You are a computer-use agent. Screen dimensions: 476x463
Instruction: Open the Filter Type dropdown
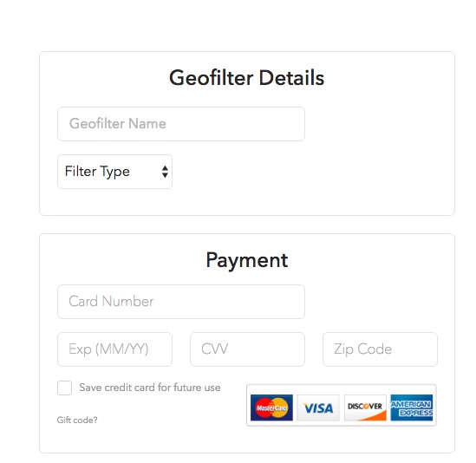click(x=114, y=172)
